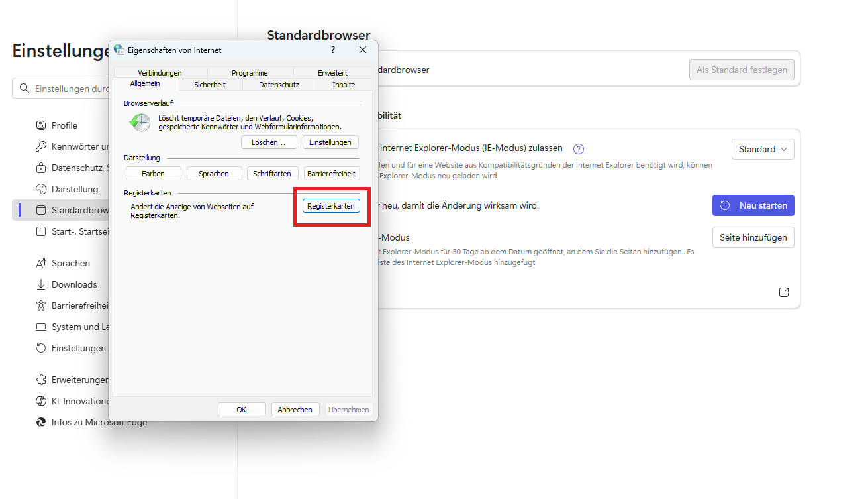Expand the Standard dropdown for IE-Modus

(763, 149)
